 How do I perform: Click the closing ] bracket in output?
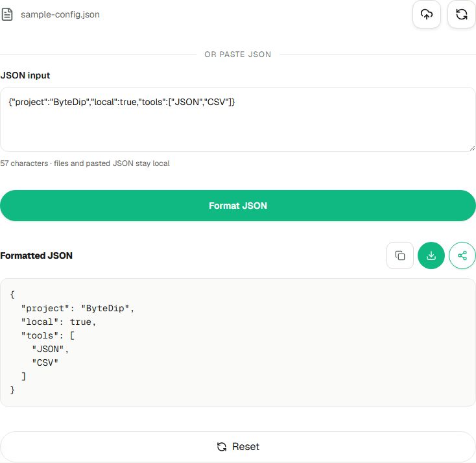(x=23, y=377)
